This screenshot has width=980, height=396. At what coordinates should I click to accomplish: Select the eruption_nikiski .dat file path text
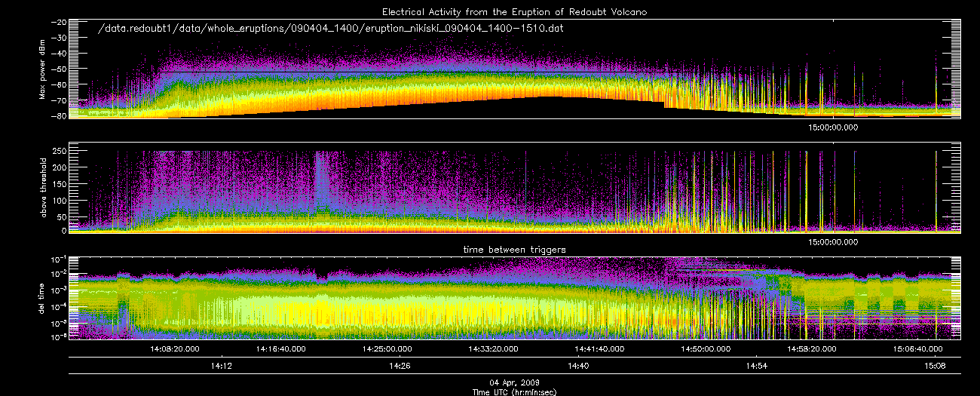tap(331, 28)
